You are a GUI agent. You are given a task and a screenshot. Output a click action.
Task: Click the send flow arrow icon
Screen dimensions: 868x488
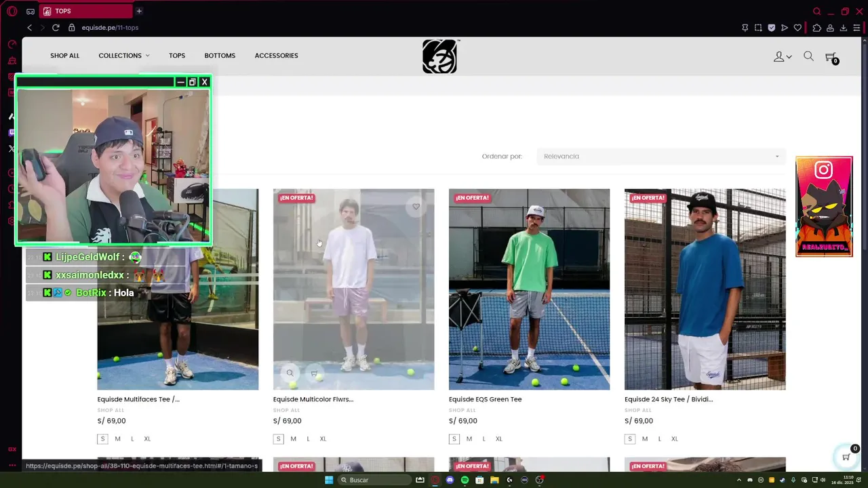click(785, 28)
